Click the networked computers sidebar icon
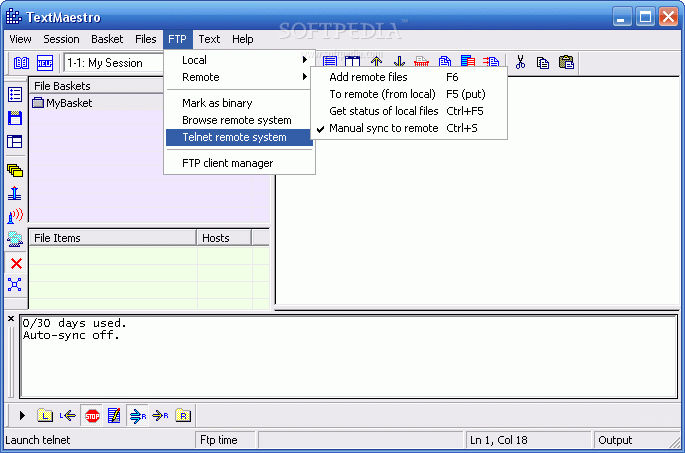This screenshot has width=685, height=453. pyautogui.click(x=15, y=239)
